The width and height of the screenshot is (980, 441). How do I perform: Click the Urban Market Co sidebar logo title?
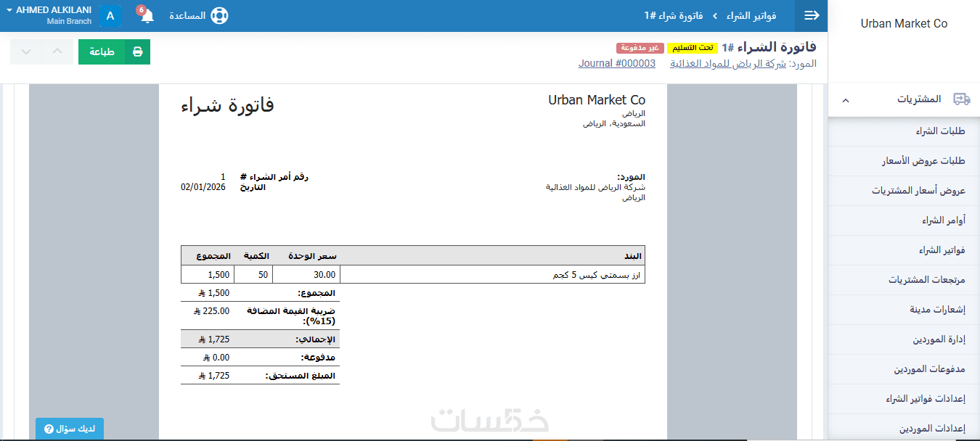(x=904, y=23)
